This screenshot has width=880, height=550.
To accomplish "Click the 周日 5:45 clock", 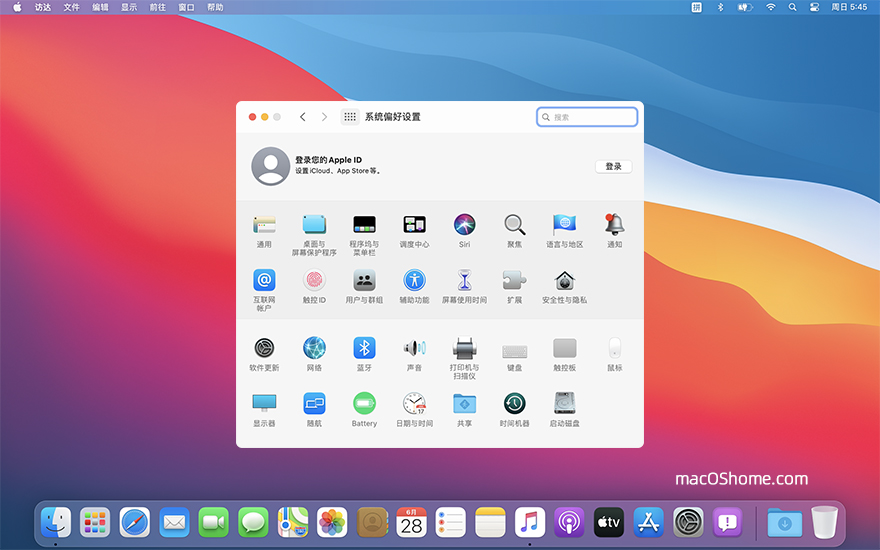I will [849, 7].
